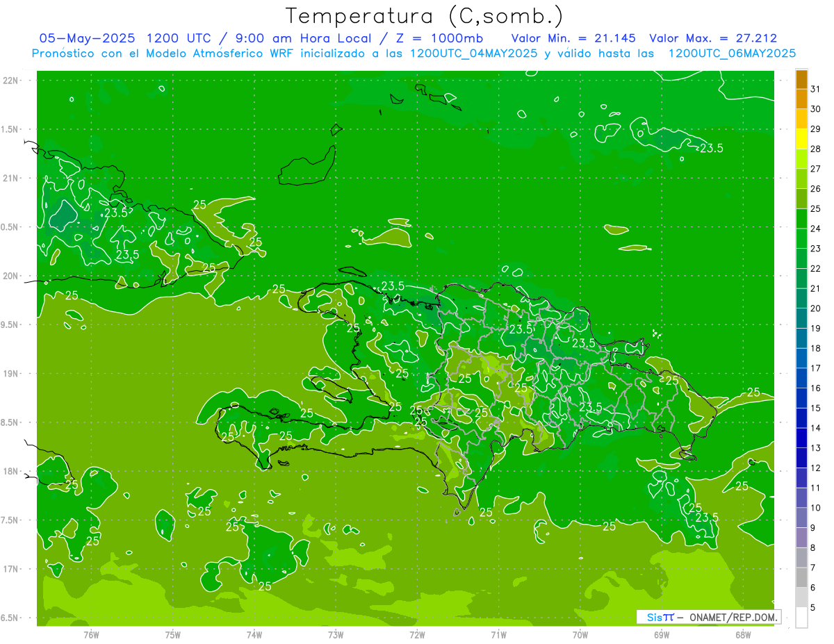Click the color scale label "10"
The width and height of the screenshot is (834, 644).
pyautogui.click(x=816, y=508)
